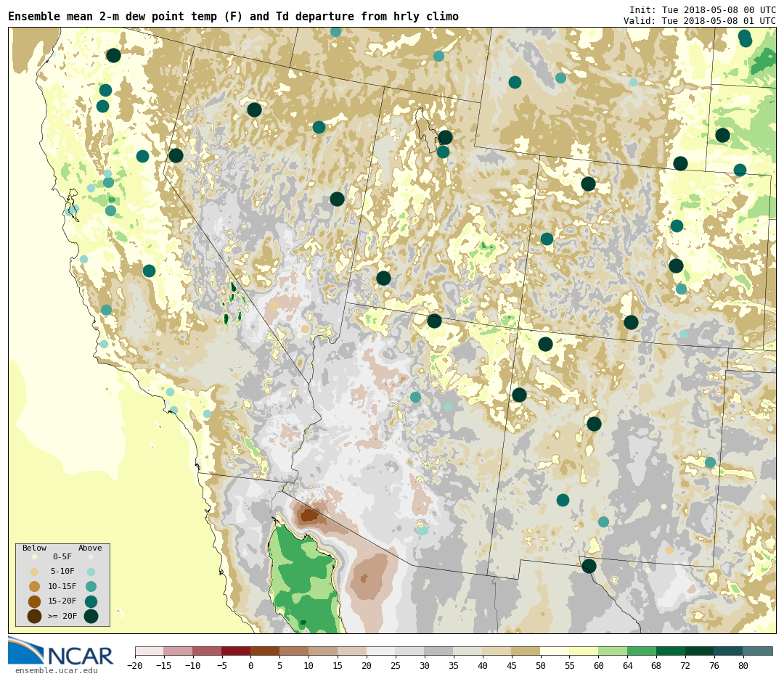Click the 'Below' legend column header

(34, 548)
